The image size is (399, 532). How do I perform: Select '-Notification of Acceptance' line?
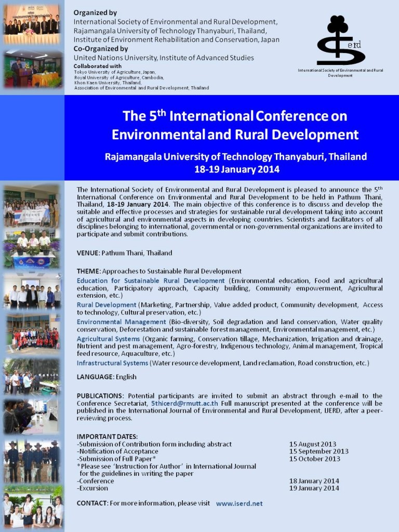(117, 451)
